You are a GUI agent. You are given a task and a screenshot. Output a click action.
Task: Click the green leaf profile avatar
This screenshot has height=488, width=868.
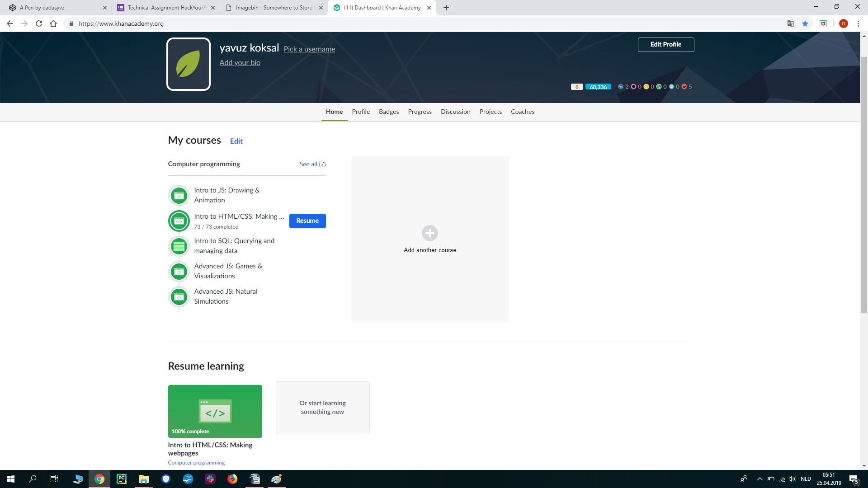click(189, 64)
